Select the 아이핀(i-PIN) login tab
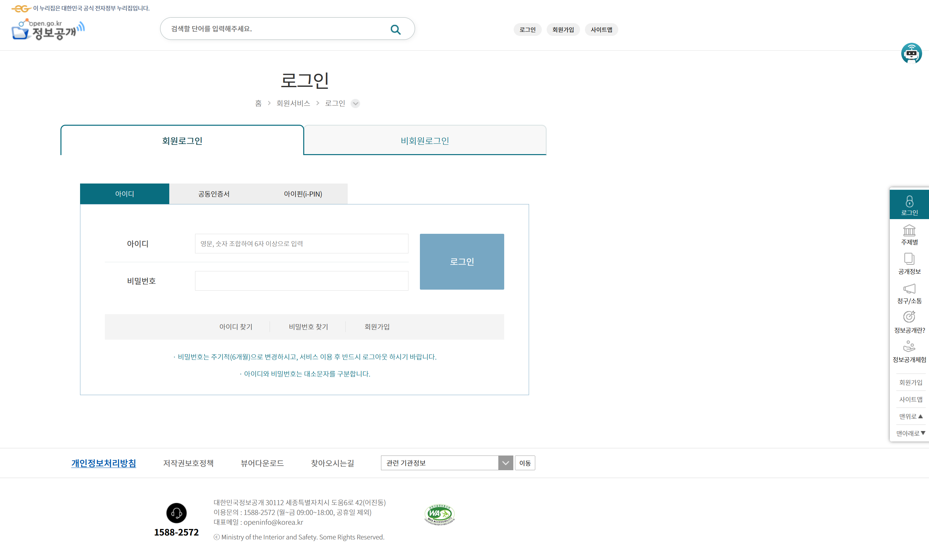The width and height of the screenshot is (929, 560). [303, 194]
